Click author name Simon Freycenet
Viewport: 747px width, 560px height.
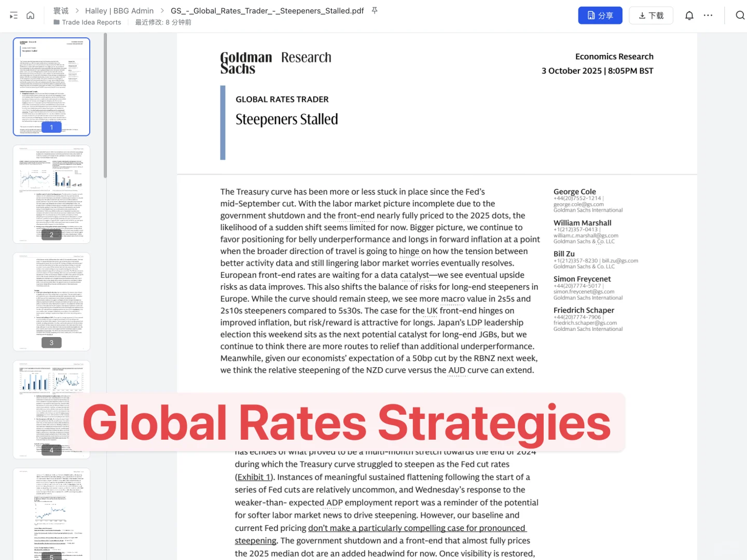[582, 278]
